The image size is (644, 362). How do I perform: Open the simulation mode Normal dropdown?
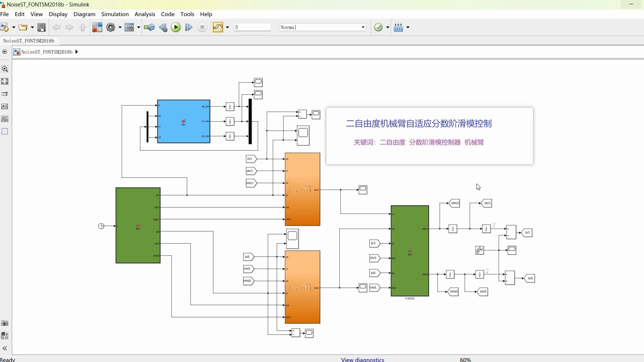coord(323,27)
